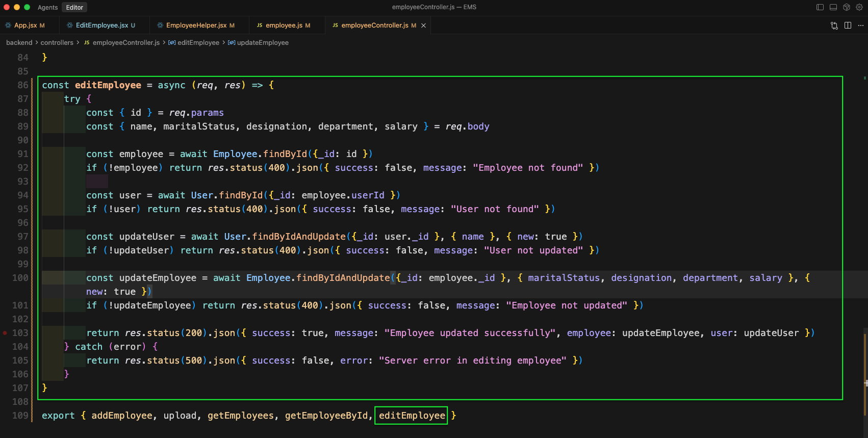Switch to the EmployeeHelper.jsx tab
This screenshot has height=438, width=868.
point(199,25)
